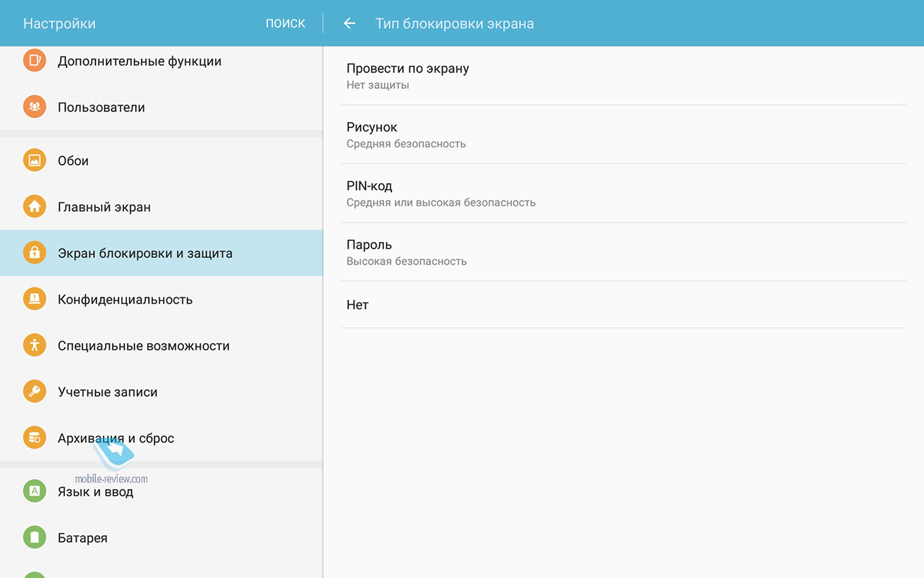Open Архивация и сброс settings
924x578 pixels.
click(116, 439)
